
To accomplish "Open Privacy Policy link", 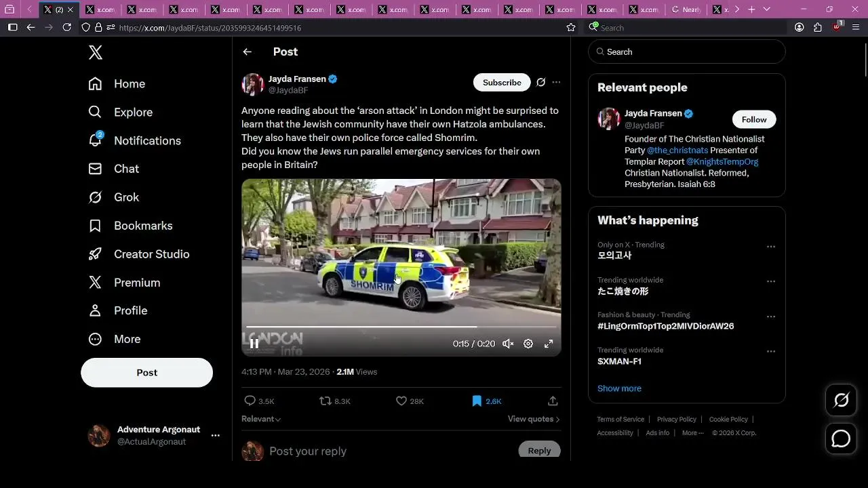I will pos(677,420).
